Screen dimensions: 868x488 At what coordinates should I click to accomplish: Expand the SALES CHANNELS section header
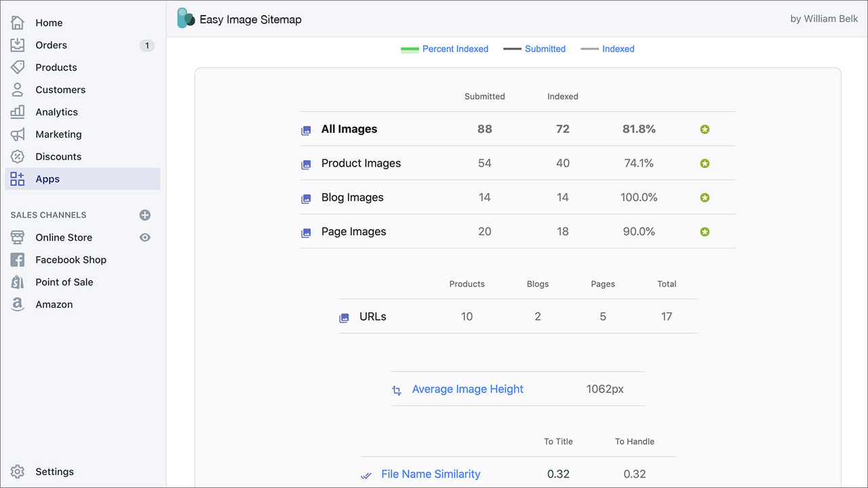[47, 215]
